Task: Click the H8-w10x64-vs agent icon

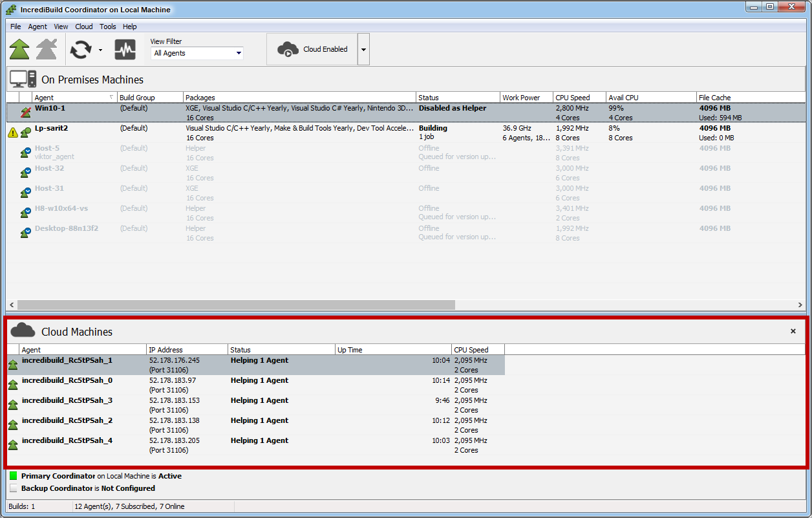Action: coord(25,213)
